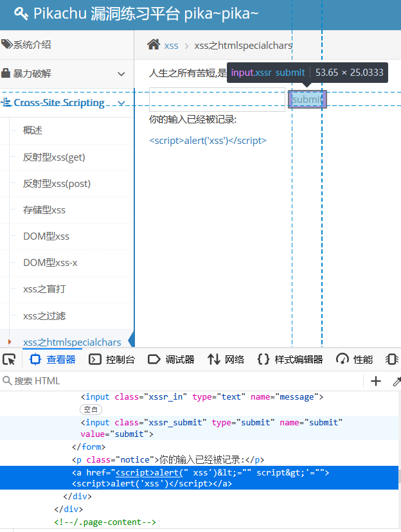
Task: Click the 空白 whitespace badge in markup
Action: point(91,409)
